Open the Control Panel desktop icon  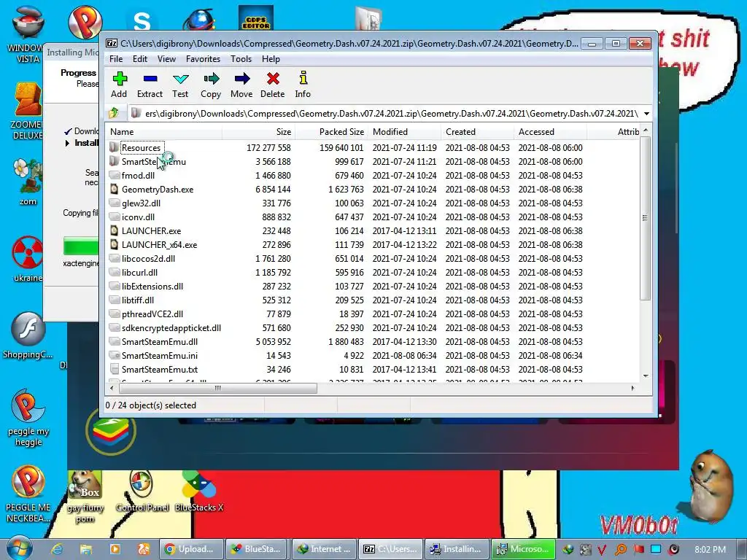[142, 491]
